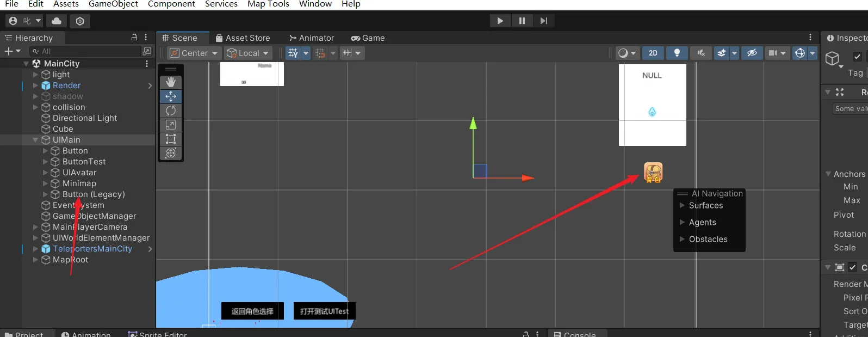
Task: Select the Hand tool in scene toolbar
Action: [171, 82]
